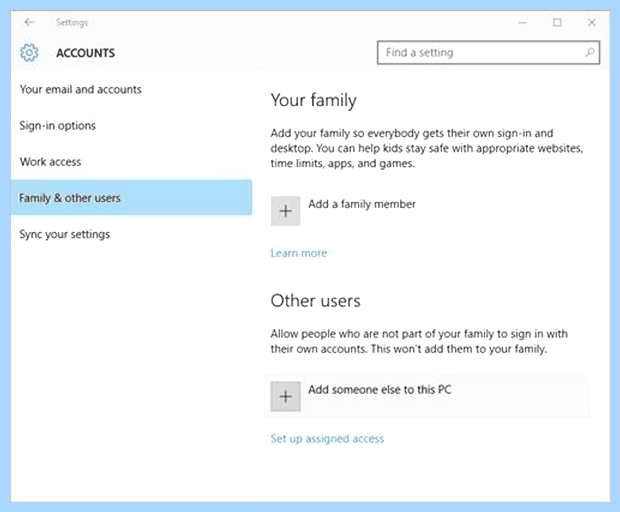Click plus icon to add family member
This screenshot has width=620, height=512.
(285, 211)
